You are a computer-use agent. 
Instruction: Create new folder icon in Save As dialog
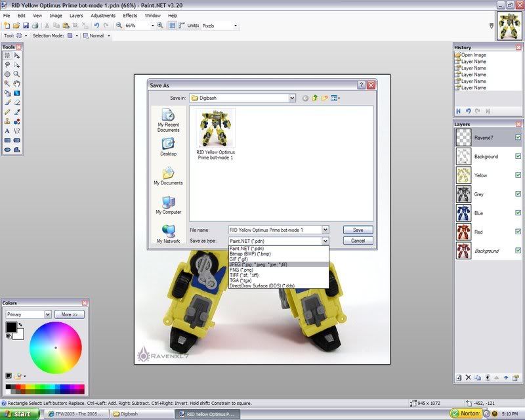(x=324, y=98)
